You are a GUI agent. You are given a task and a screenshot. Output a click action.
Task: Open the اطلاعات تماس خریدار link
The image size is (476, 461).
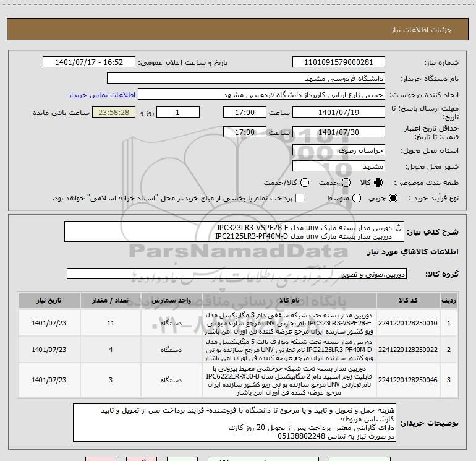pos(102,95)
